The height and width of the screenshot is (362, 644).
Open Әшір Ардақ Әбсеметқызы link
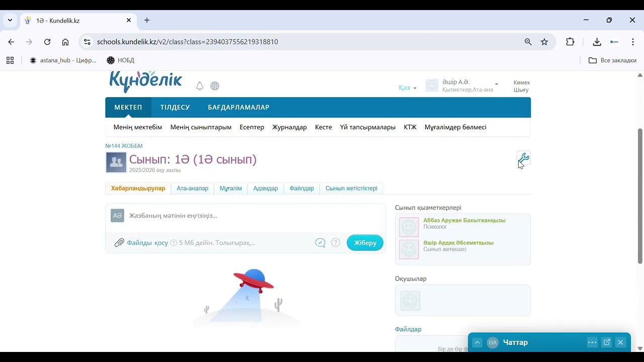[458, 243]
